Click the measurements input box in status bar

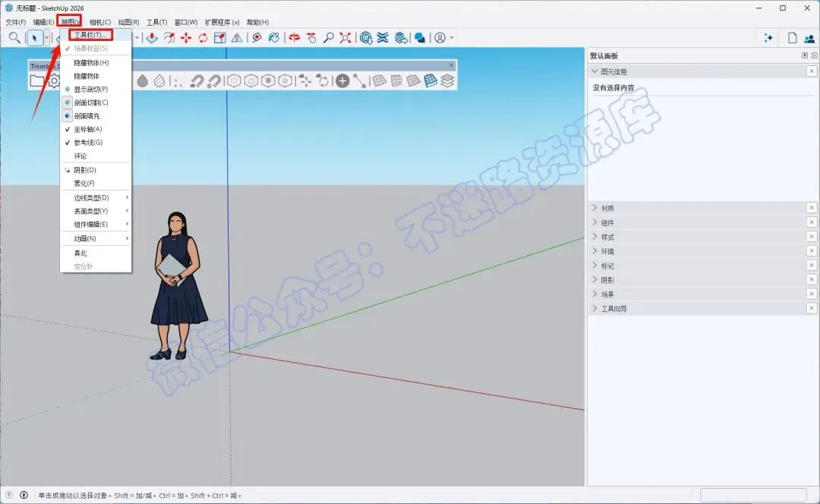pos(753,495)
